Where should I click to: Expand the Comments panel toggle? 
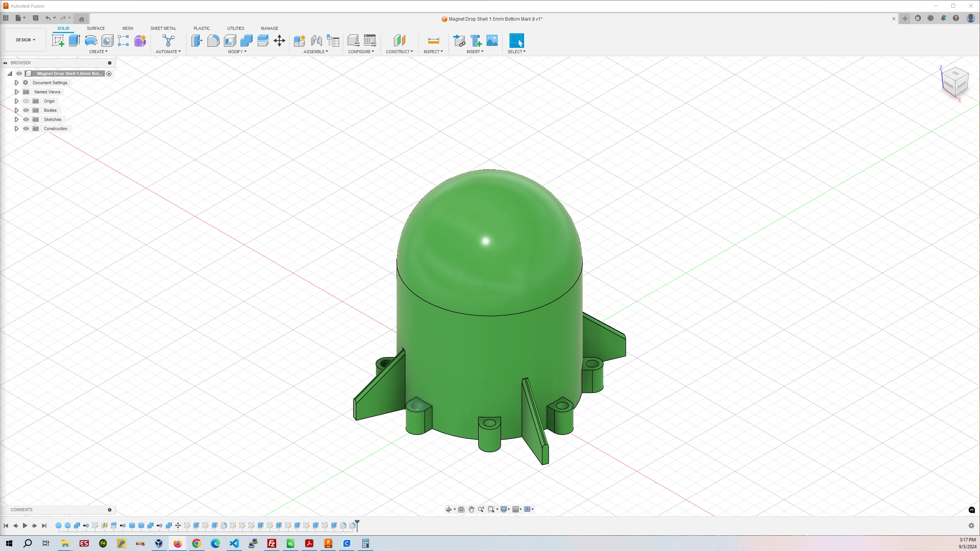click(x=109, y=510)
